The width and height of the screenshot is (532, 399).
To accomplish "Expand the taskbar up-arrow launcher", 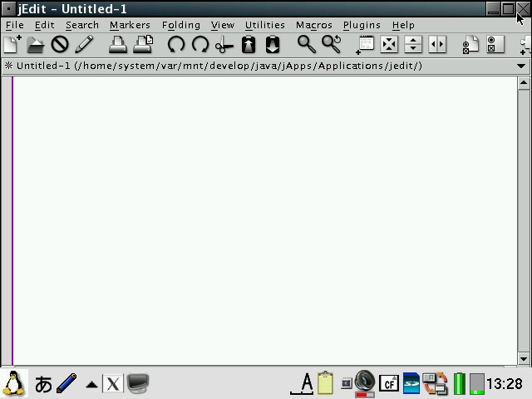I will [x=91, y=384].
